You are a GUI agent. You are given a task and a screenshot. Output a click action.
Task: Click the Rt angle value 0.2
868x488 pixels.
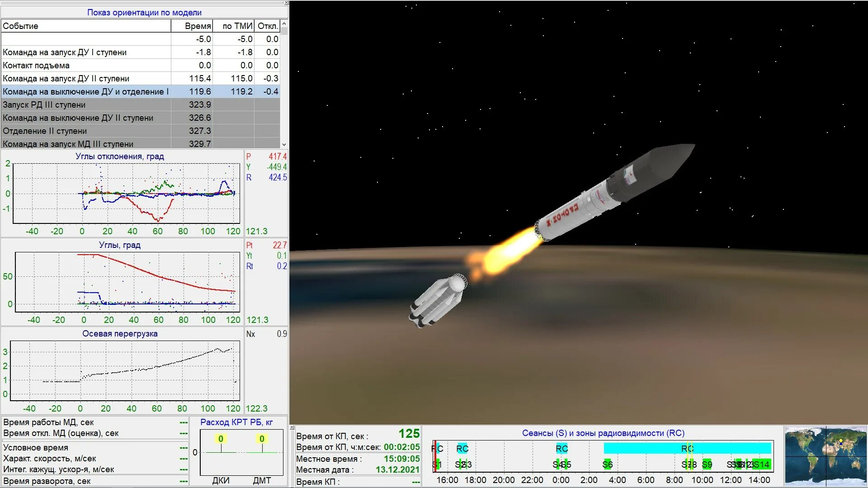(x=282, y=266)
